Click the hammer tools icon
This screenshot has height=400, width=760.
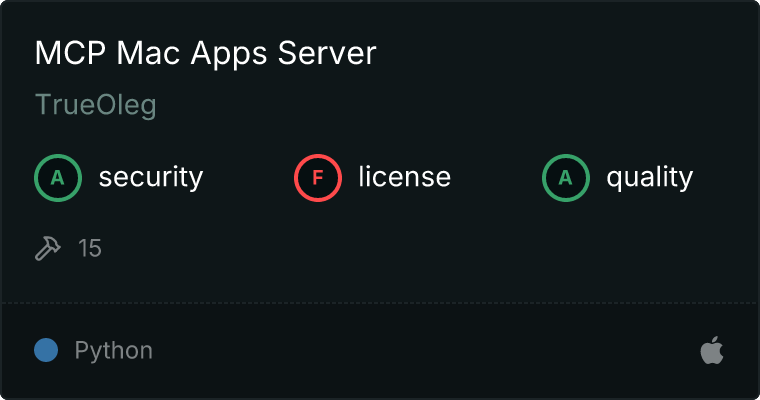pos(48,249)
